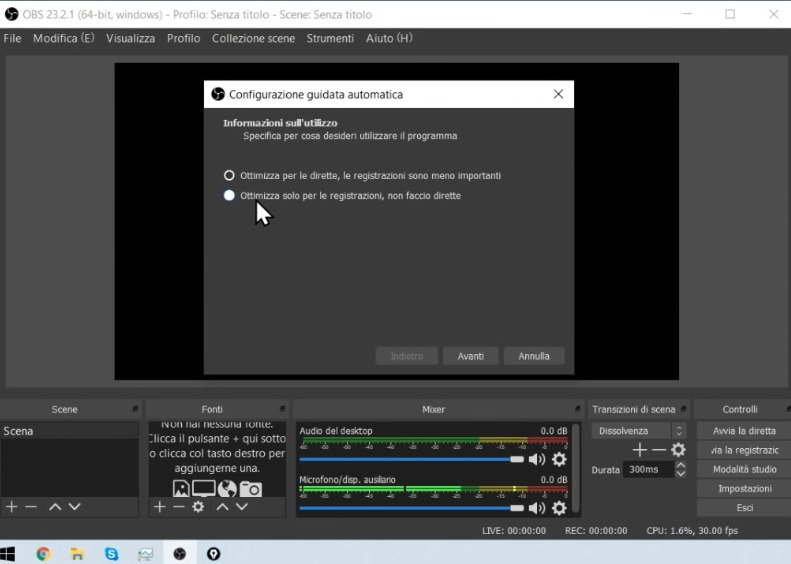Open Microfono/disp. ausiliario settings gear
This screenshot has height=564, width=791.
point(559,508)
